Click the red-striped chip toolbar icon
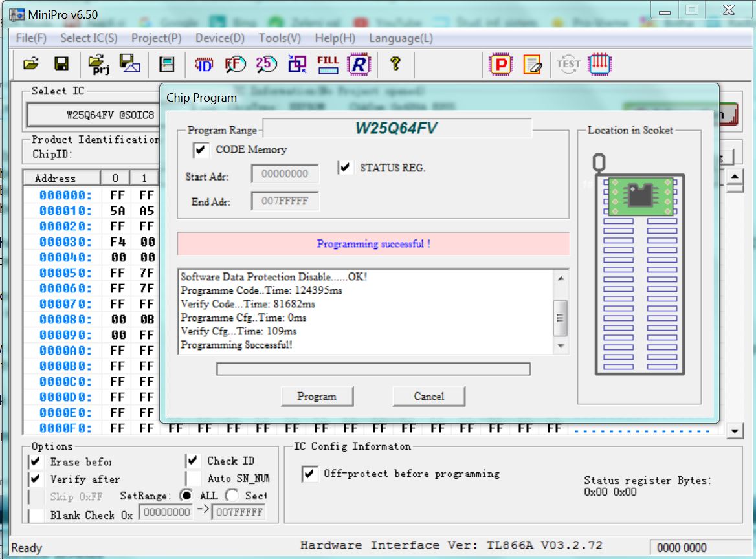Viewport: 756px width, 559px height. pyautogui.click(x=600, y=64)
